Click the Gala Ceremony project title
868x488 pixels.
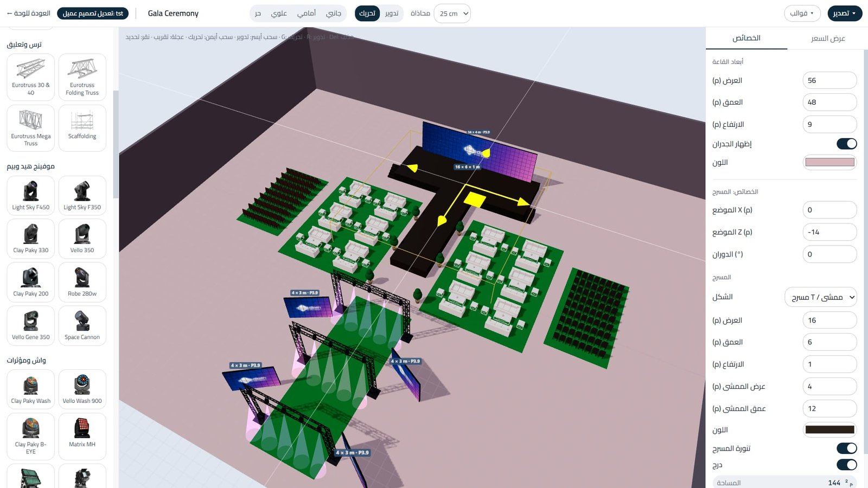[x=173, y=13]
